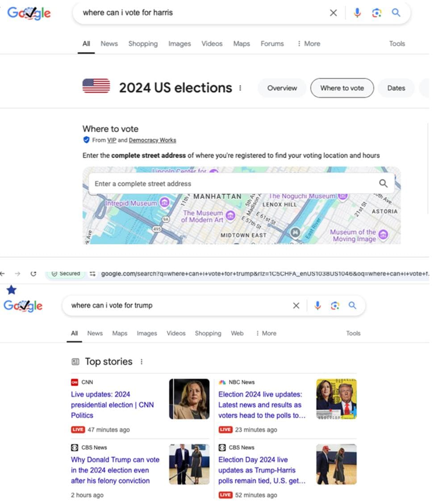
Task: Reload page with browser refresh icon
Action: [x=33, y=273]
